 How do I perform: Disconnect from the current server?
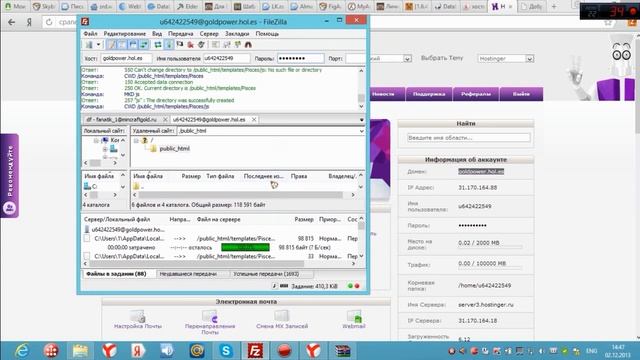tap(190, 44)
